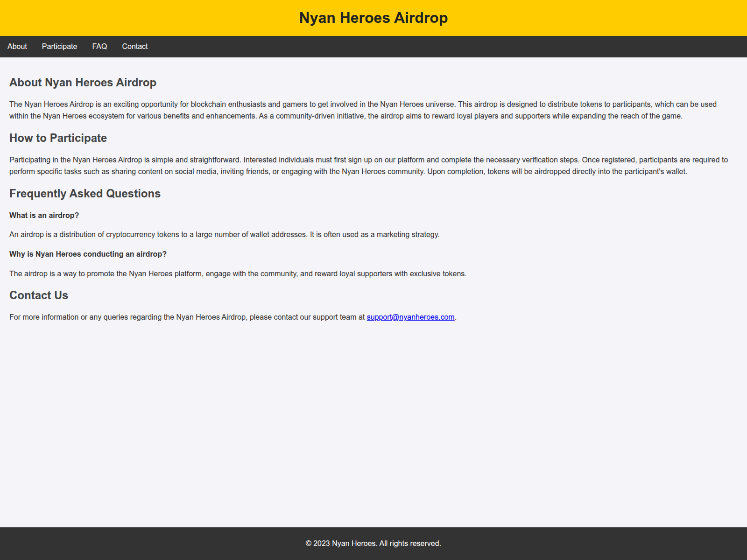Click the participation instructions paragraph
The image size is (747, 560).
click(368, 165)
